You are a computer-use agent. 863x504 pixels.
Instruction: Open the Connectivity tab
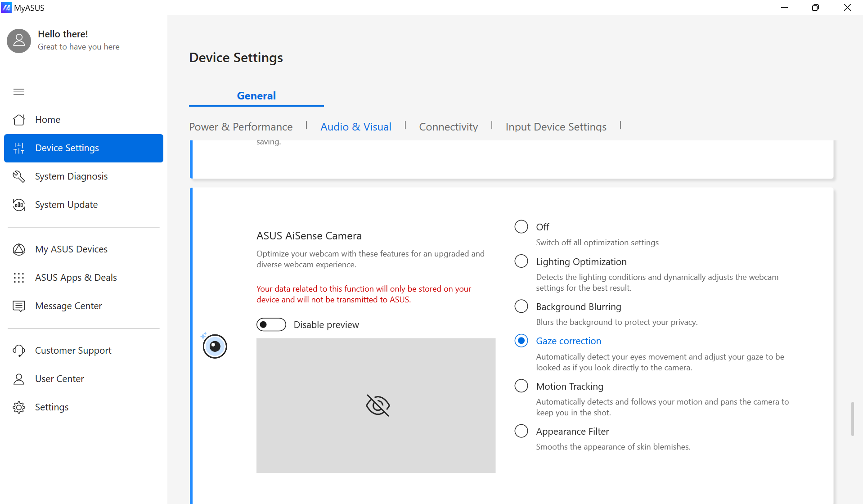(x=448, y=127)
